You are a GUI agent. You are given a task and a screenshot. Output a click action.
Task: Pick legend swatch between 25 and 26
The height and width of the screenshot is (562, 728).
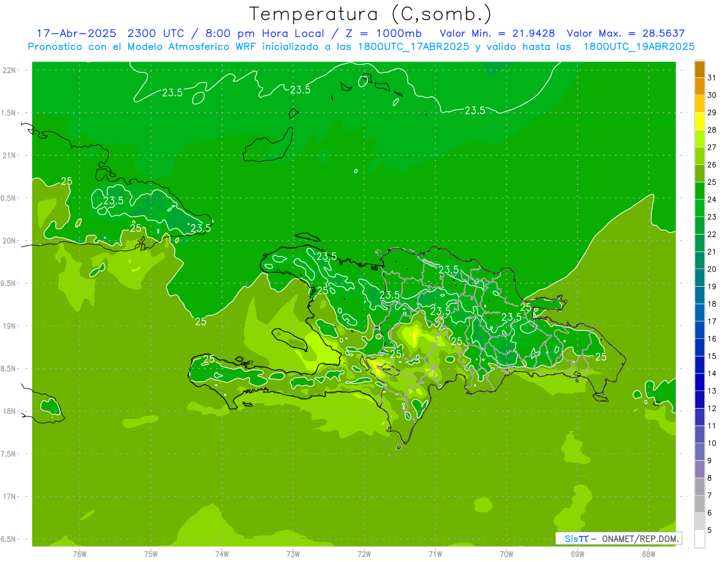coord(700,173)
